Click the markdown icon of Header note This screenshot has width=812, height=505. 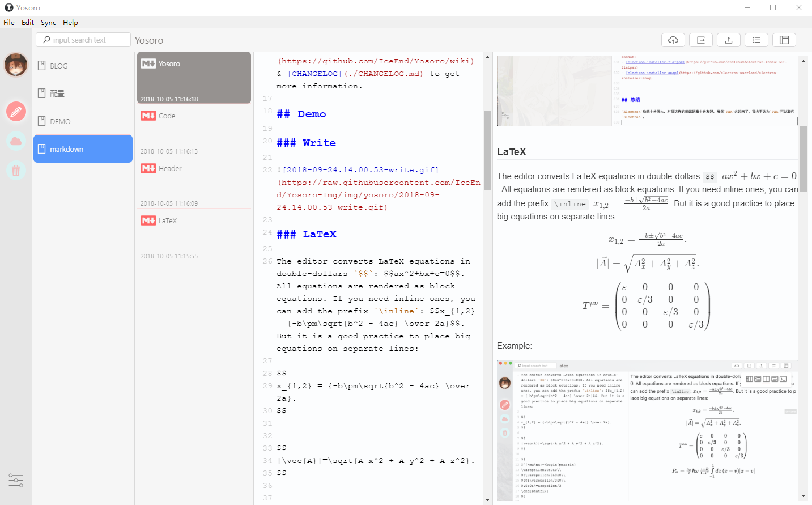[x=148, y=168]
